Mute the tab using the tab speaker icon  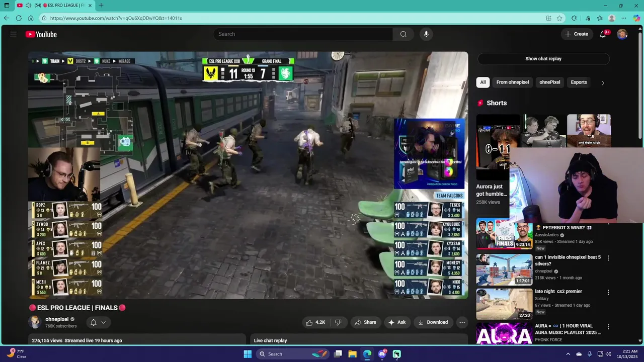(28, 6)
